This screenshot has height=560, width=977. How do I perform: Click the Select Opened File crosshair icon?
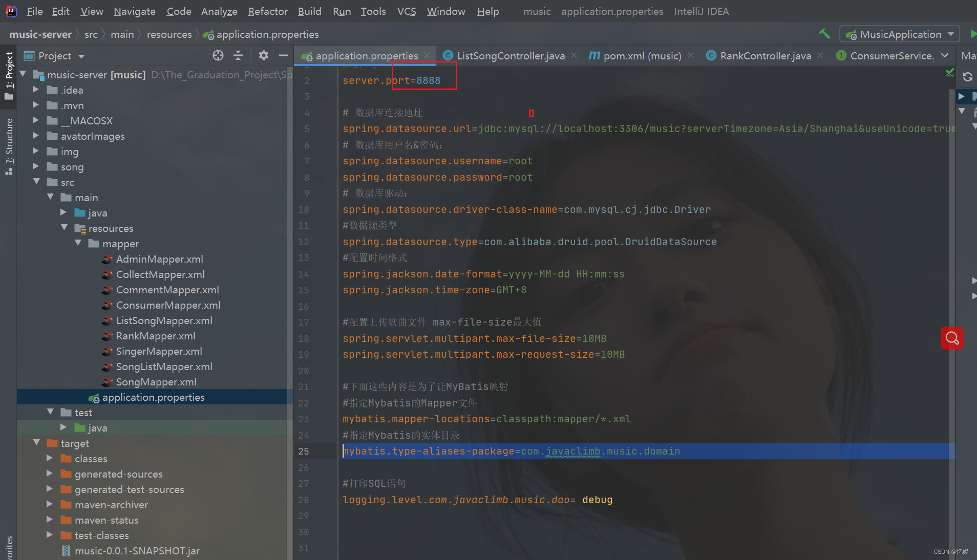coord(218,55)
